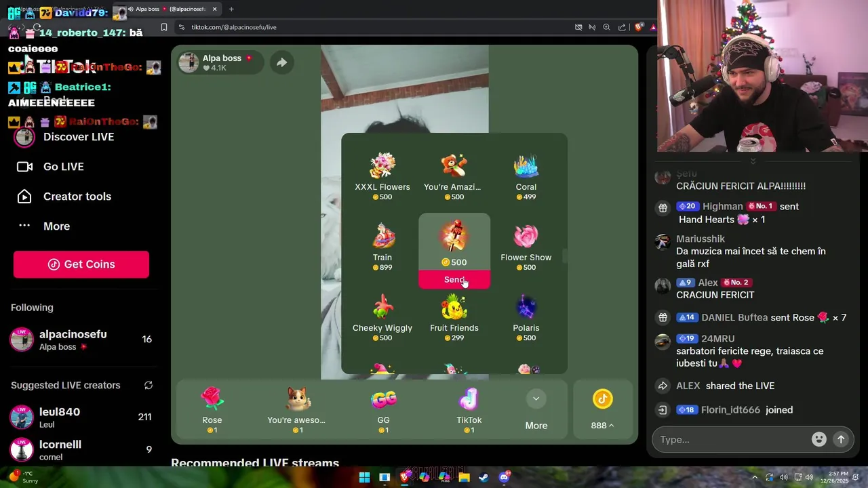Open weather widget showing Sunny
Viewport: 868px width, 488px height.
click(22, 477)
